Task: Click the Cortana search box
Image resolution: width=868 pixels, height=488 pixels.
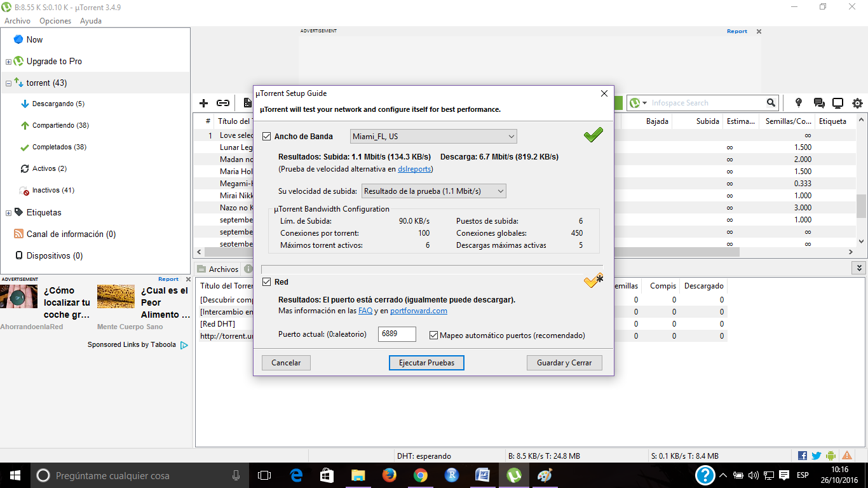Action: [x=139, y=475]
